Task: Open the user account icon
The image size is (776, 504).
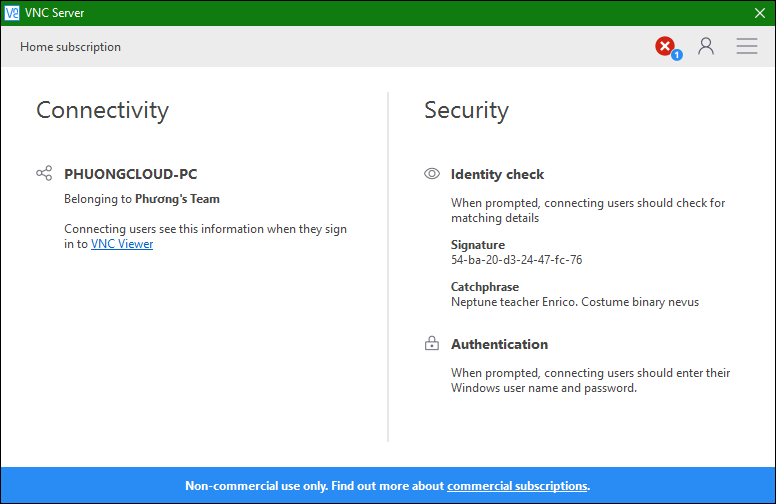Action: coord(706,46)
